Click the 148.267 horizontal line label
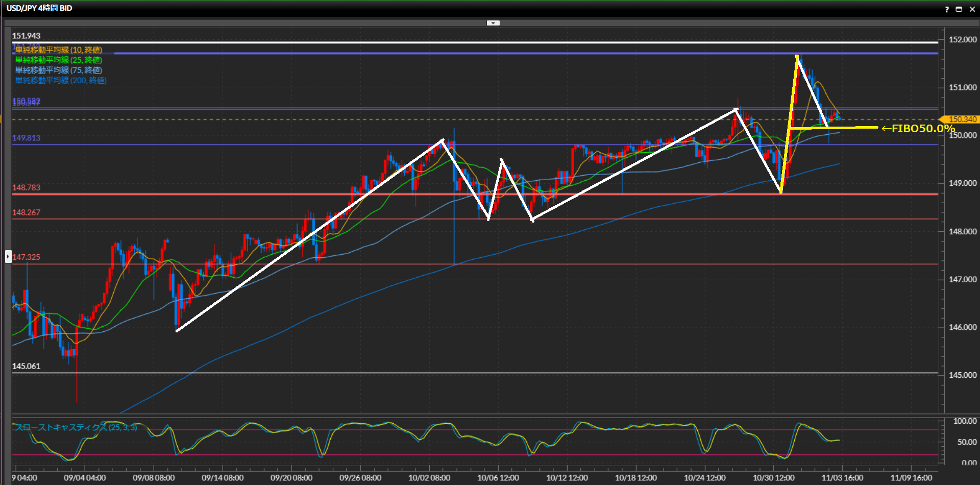This screenshot has width=980, height=485. (x=26, y=212)
